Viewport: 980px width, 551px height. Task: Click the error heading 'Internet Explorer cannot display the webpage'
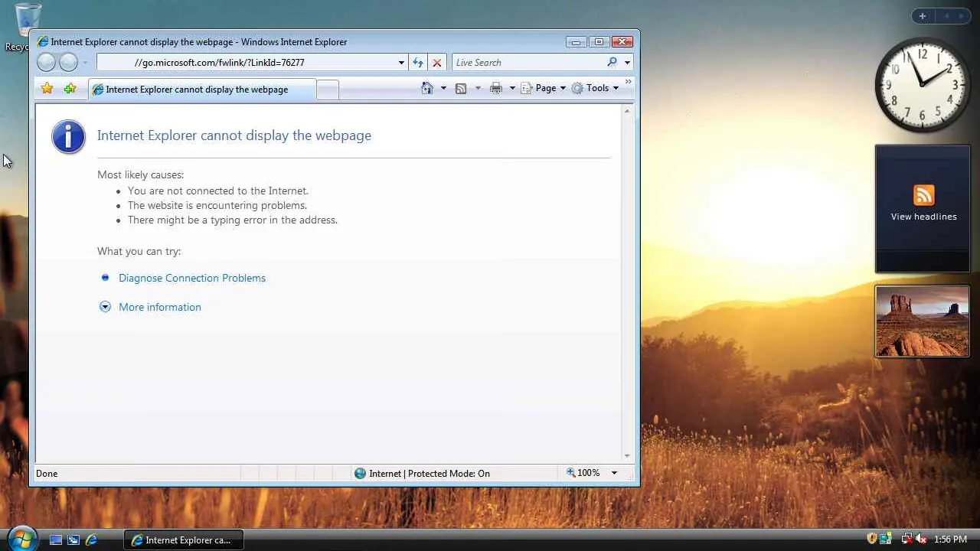tap(234, 135)
